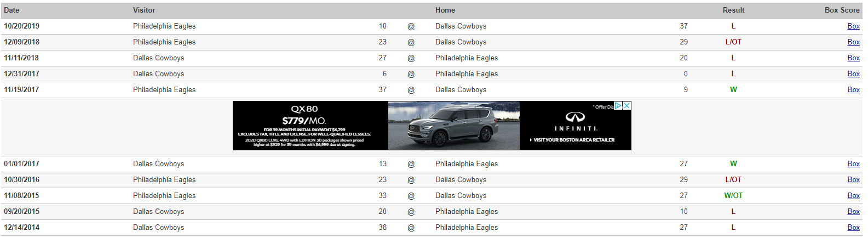The height and width of the screenshot is (237, 868).
Task: Open the Box score link for 09/20/2015
Action: click(853, 211)
